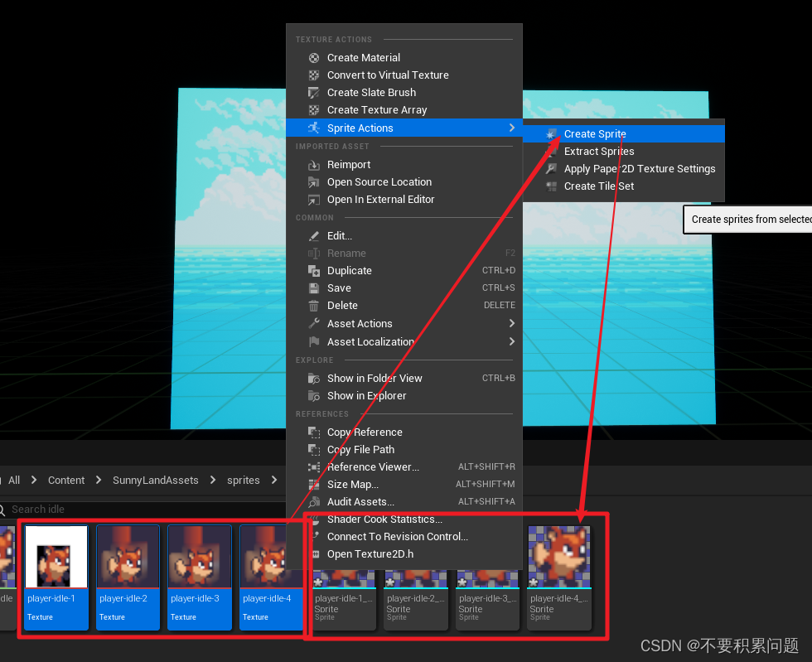Expand the Asset Localization submenu arrow

512,342
